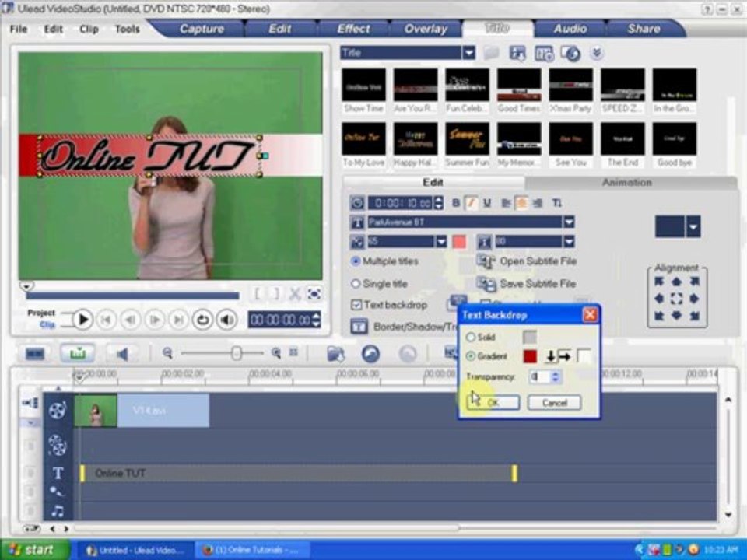This screenshot has height=560, width=747.
Task: Select the video track icon
Action: [x=57, y=410]
